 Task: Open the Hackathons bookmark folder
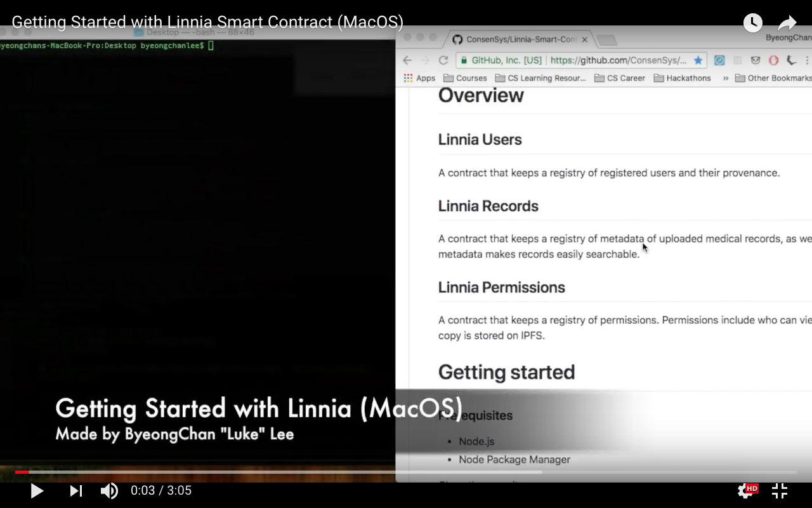(x=682, y=78)
